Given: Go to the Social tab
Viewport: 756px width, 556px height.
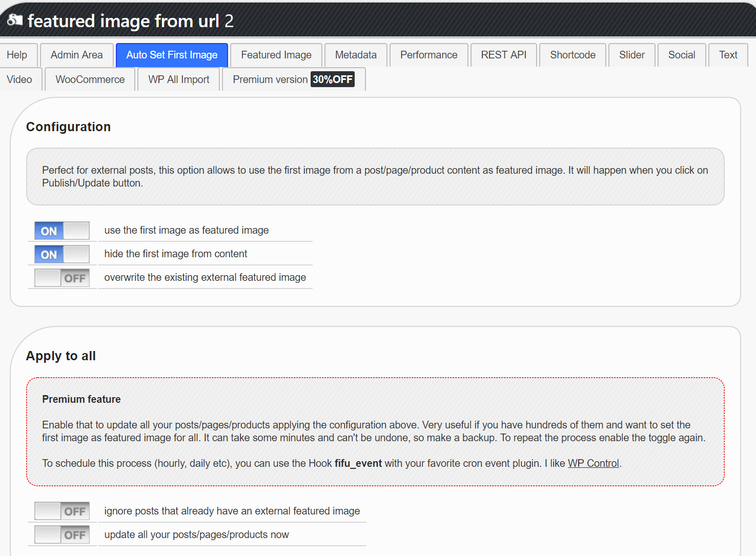Looking at the screenshot, I should [x=681, y=55].
